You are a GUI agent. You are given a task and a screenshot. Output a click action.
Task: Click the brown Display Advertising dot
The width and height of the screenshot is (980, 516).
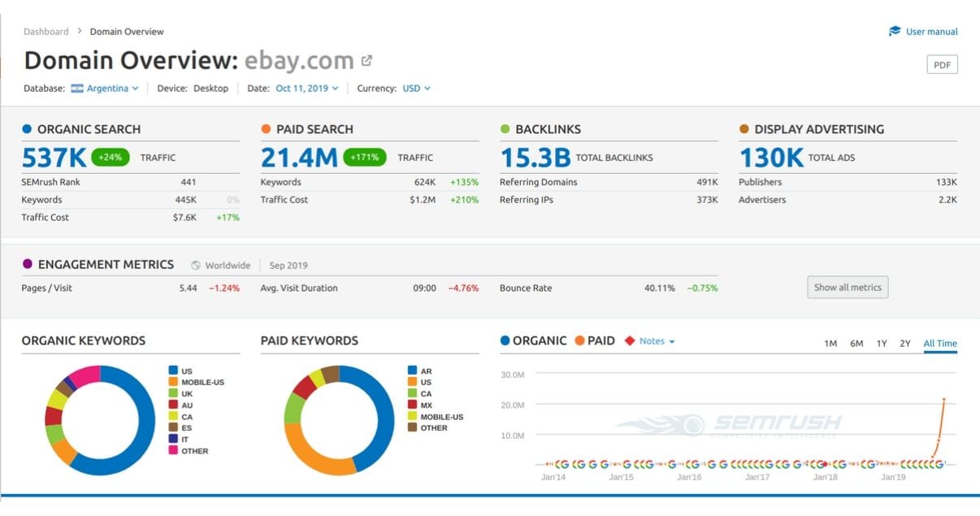click(744, 129)
